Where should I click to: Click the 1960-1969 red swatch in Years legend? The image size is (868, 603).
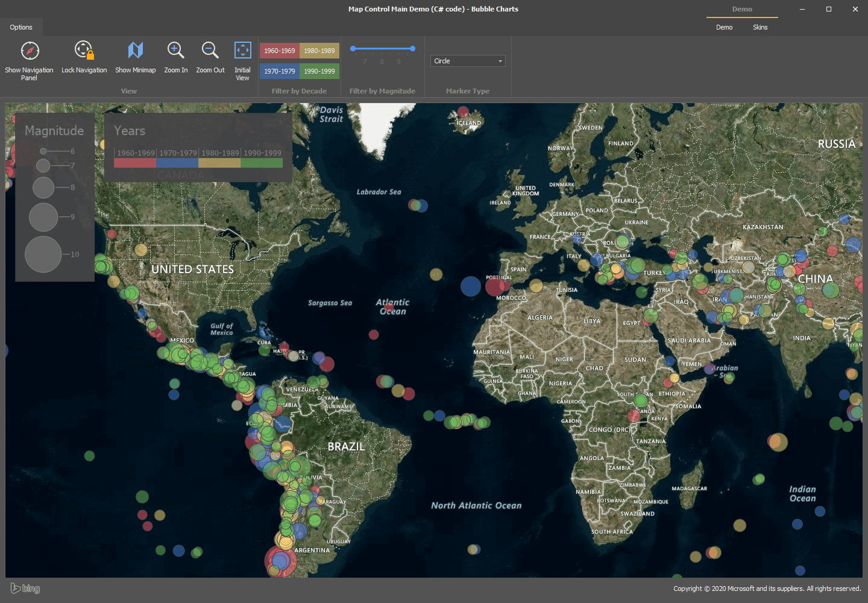135,163
